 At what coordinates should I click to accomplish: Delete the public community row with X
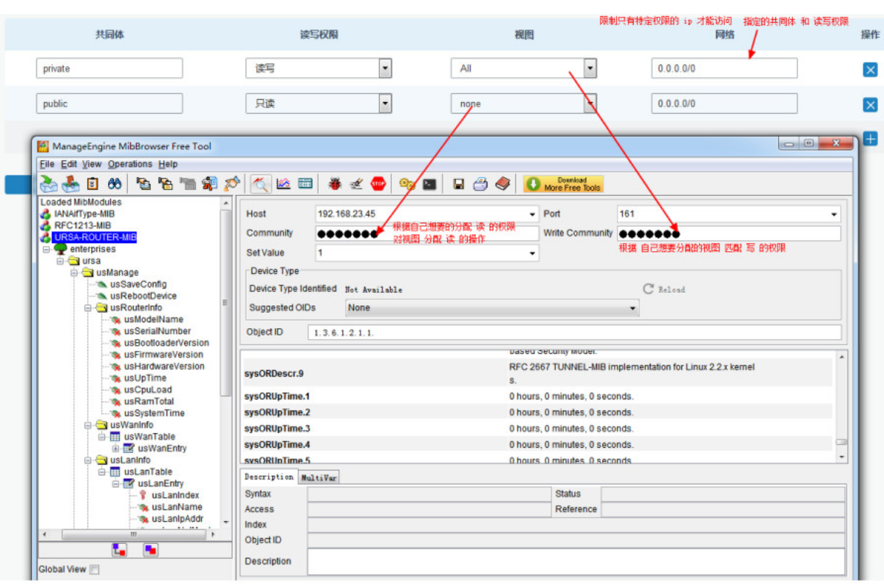point(870,105)
